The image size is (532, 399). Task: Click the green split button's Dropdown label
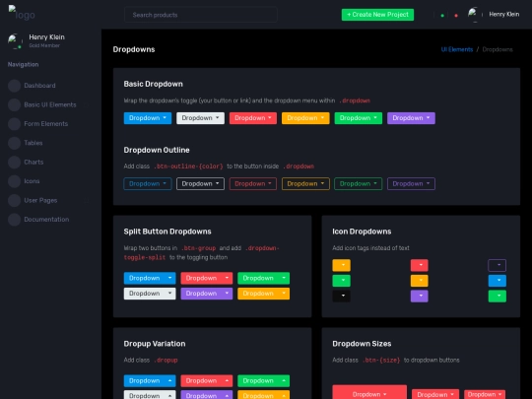pos(258,278)
